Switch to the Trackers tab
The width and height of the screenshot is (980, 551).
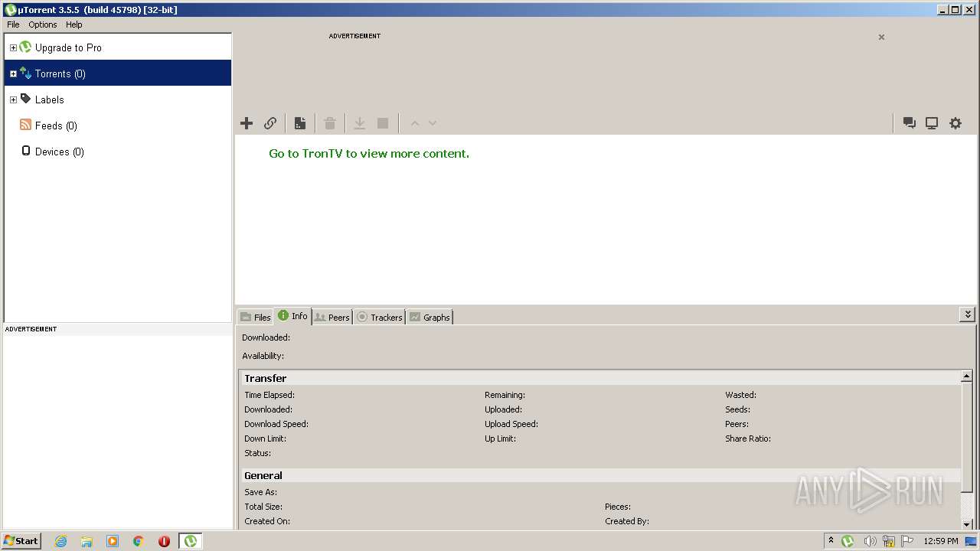click(379, 317)
